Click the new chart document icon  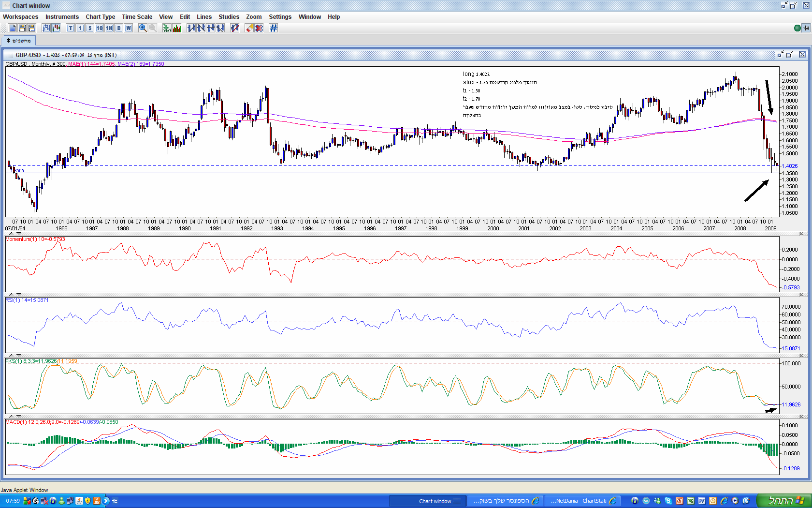point(13,28)
